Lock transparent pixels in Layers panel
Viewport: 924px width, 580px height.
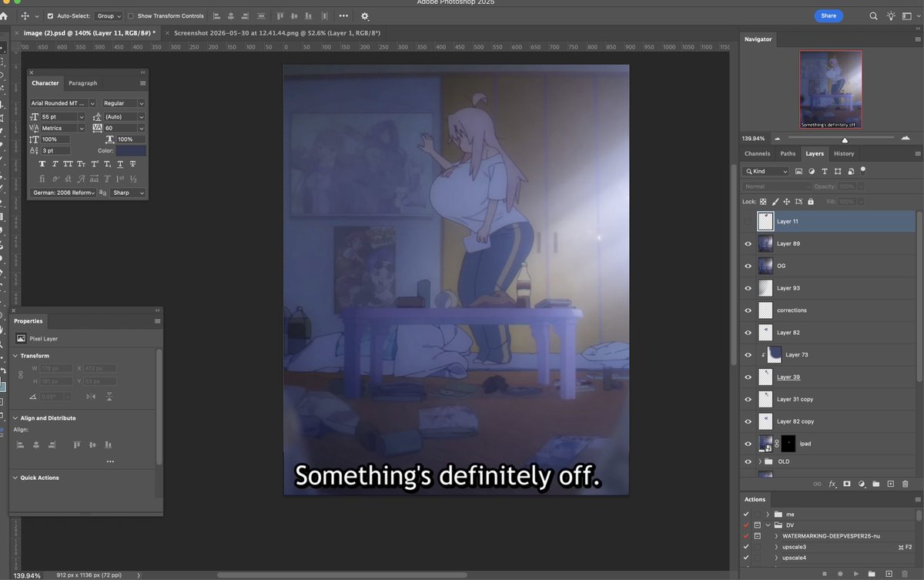click(x=763, y=202)
